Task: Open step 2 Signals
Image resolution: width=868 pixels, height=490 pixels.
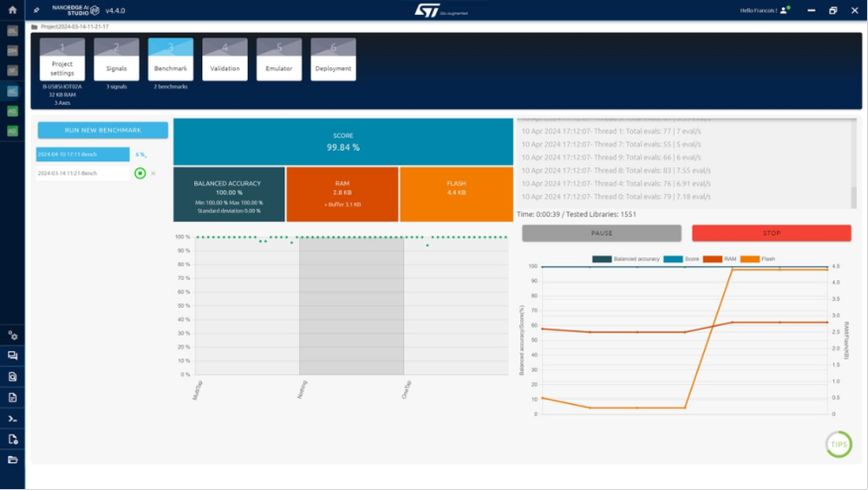Action: (x=116, y=59)
